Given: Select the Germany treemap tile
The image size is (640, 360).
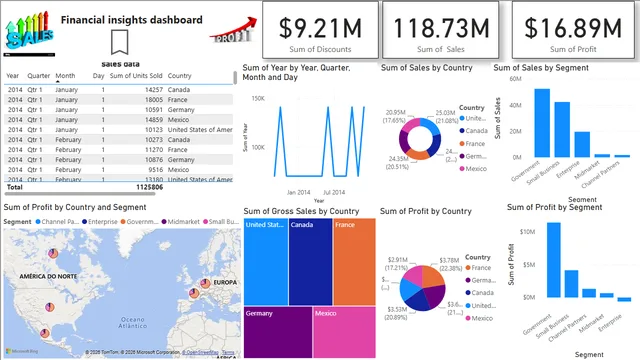Looking at the screenshot, I should tap(278, 332).
